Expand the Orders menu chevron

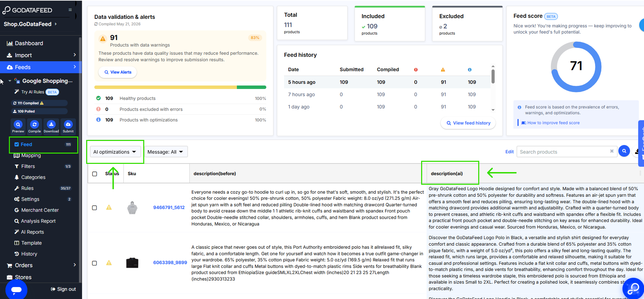click(75, 265)
